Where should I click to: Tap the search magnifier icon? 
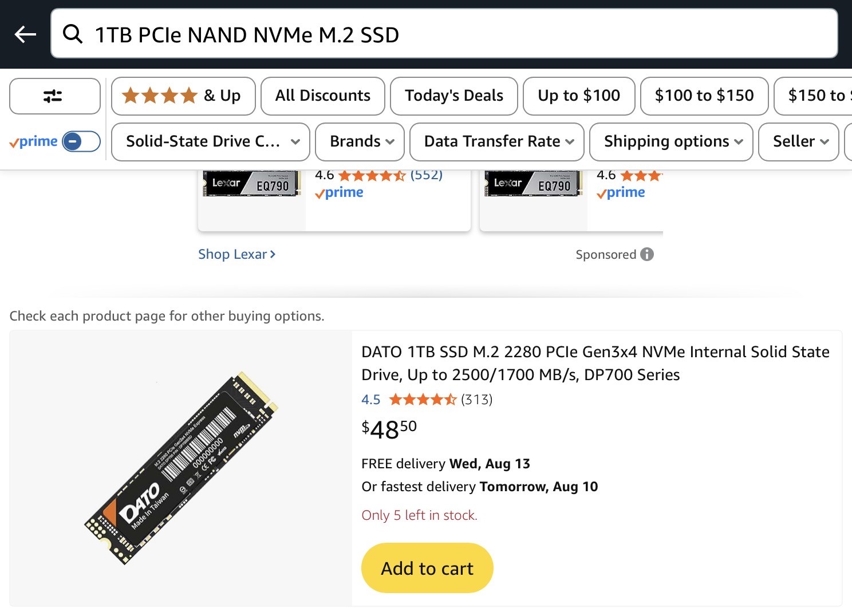point(73,34)
